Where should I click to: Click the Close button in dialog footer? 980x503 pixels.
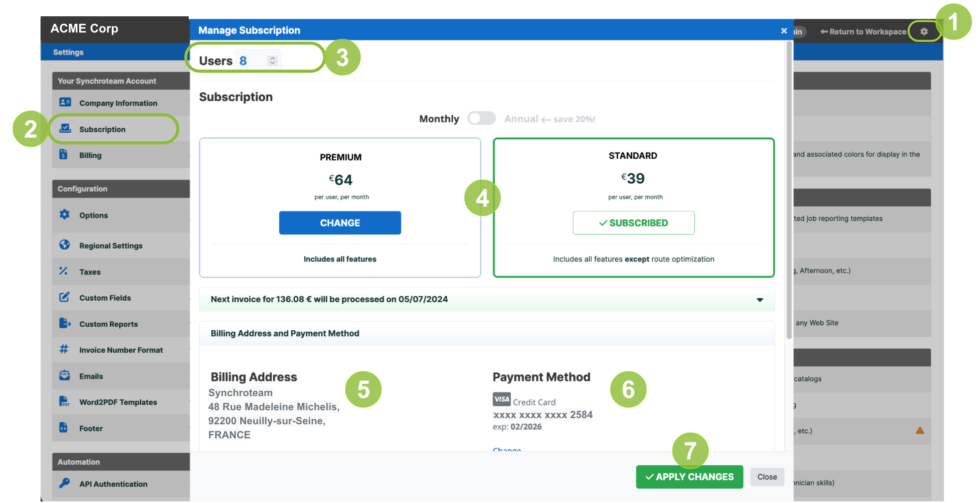pos(767,477)
